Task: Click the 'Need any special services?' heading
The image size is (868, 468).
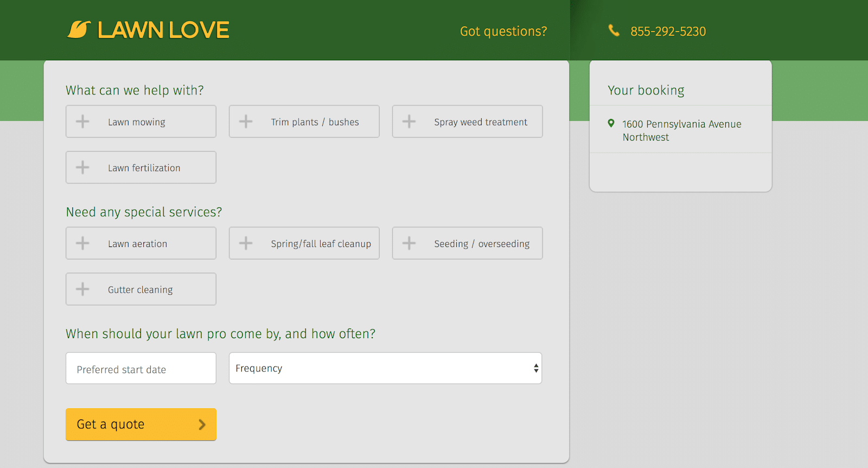Action: (x=144, y=212)
